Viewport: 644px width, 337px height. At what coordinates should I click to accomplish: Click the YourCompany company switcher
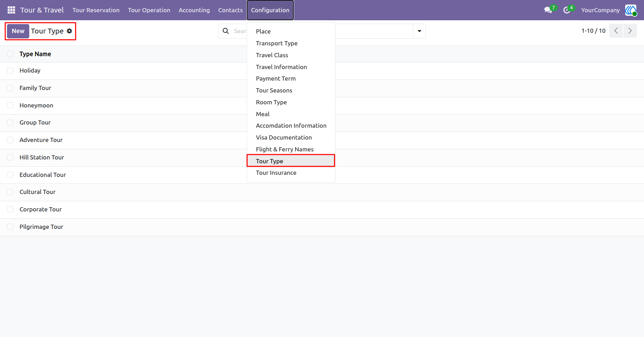[600, 10]
